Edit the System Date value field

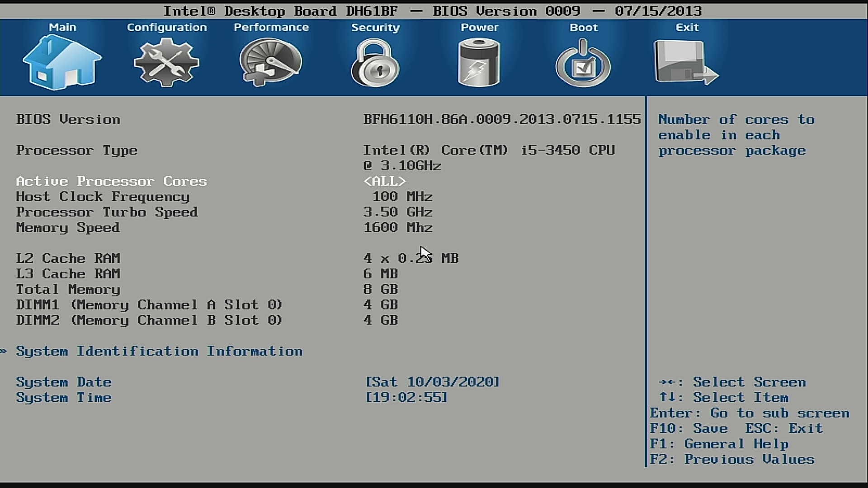pyautogui.click(x=433, y=382)
